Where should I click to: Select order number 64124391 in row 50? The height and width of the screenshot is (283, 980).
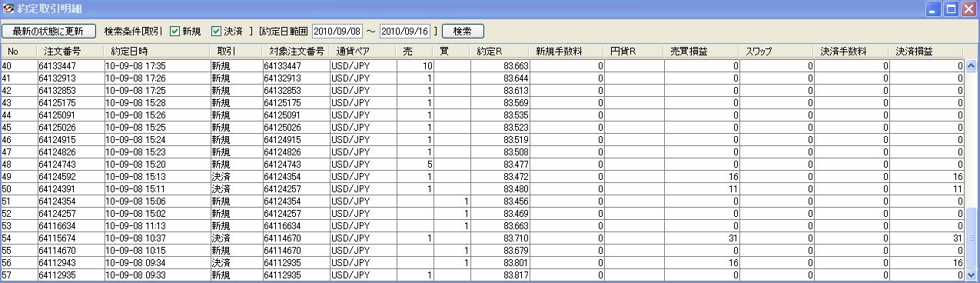[57, 189]
